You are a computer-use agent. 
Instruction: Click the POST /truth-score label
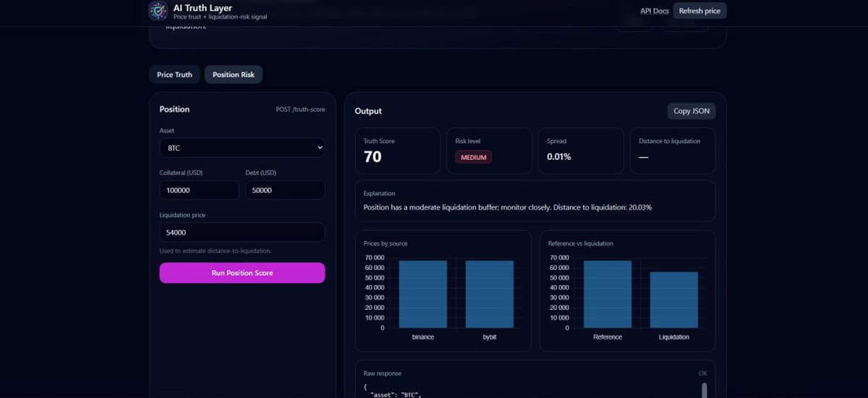(300, 109)
